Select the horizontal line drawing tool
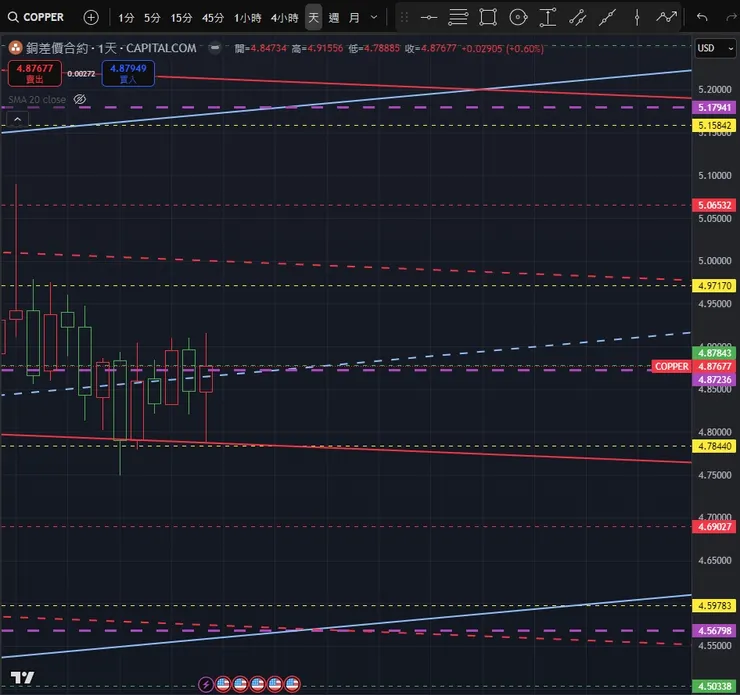Screen dimensions: 740x695 (429, 17)
